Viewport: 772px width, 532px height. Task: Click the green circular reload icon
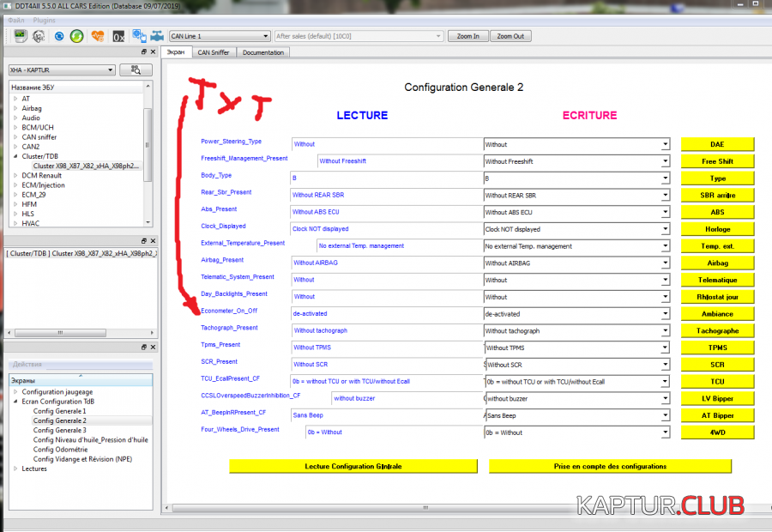[77, 36]
